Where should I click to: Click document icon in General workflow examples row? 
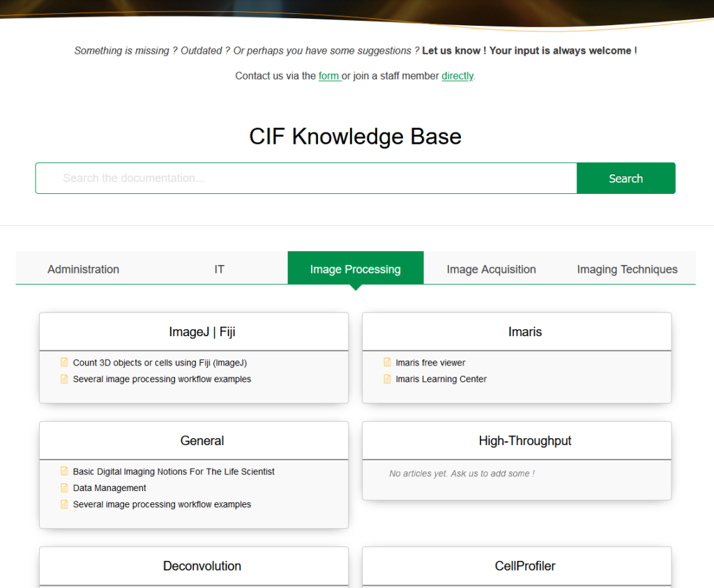64,504
